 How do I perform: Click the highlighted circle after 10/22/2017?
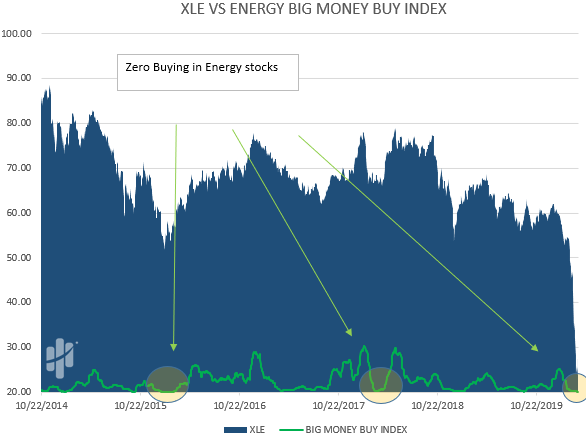coord(381,385)
